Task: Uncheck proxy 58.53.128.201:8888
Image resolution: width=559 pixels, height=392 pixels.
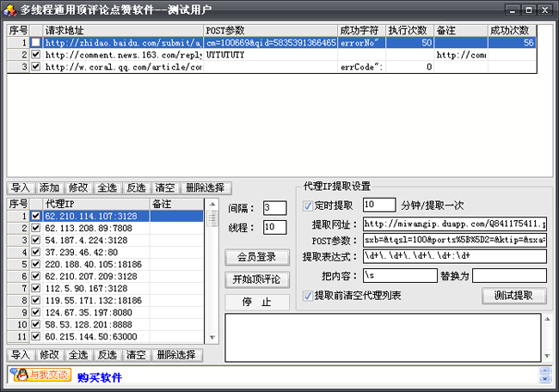Action: 35,324
